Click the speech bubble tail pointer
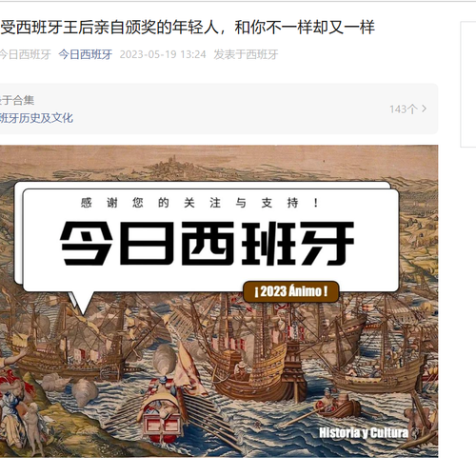Screen dimensions: 476x476 [82, 302]
